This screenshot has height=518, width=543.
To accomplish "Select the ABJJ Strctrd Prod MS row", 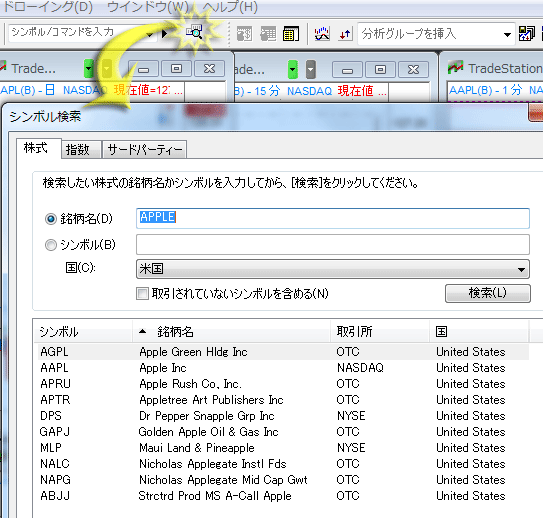I will pos(283,495).
